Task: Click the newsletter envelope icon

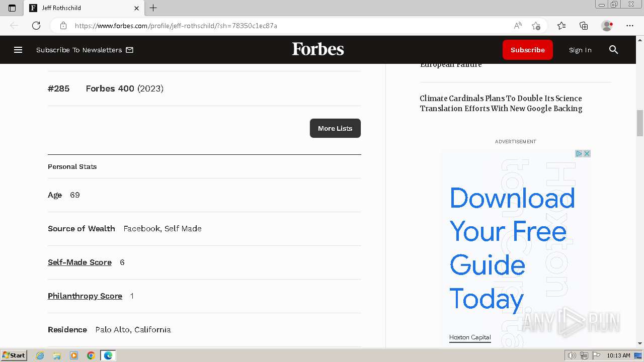Action: click(x=129, y=50)
